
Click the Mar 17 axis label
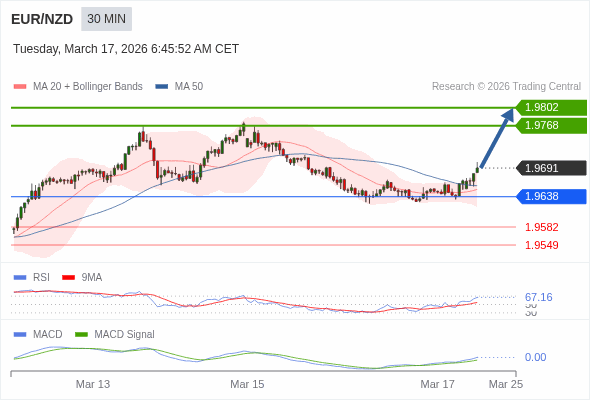coord(437,384)
